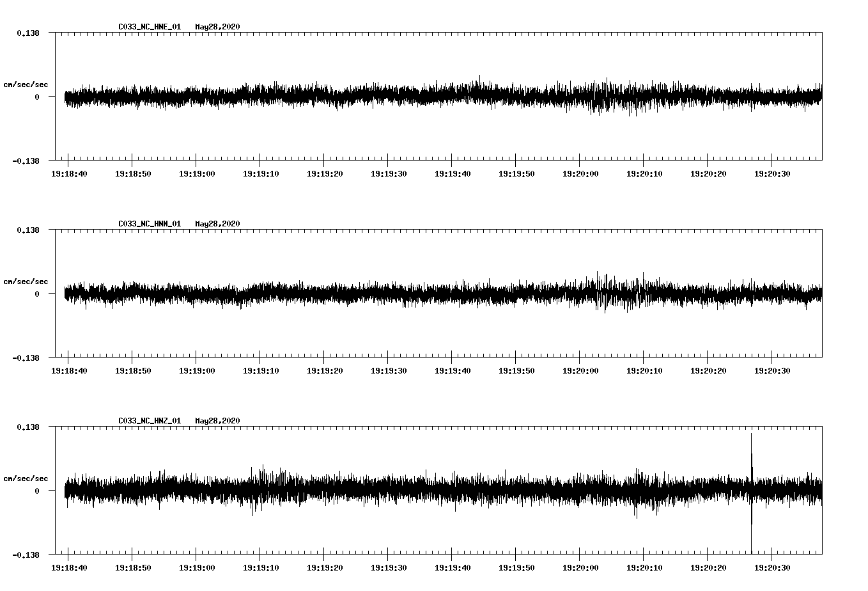This screenshot has width=868, height=591.
Task: Click the C033_NC_HNE_01 channel title
Action: click(x=150, y=27)
